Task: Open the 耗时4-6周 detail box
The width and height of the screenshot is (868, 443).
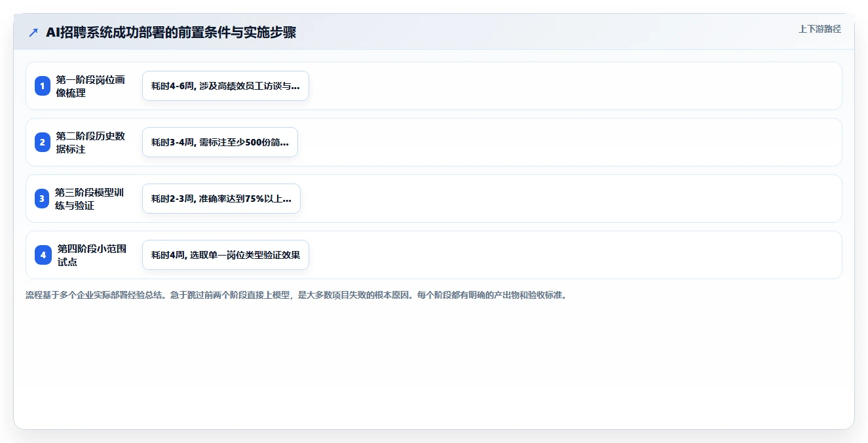Action: (x=225, y=86)
